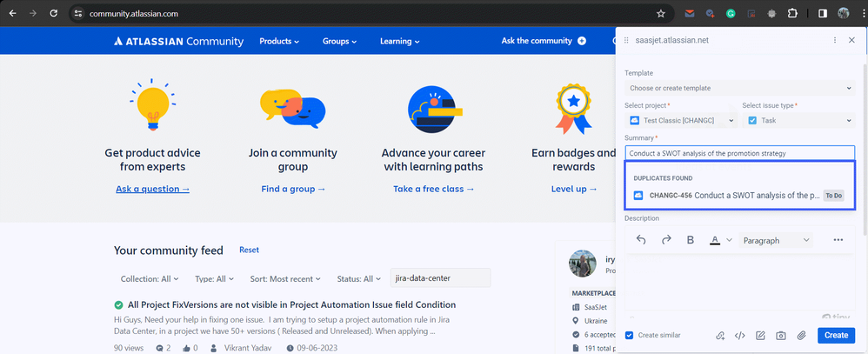Bookmark this page with the star icon
Viewport: 868px width, 354px height.
(x=660, y=14)
